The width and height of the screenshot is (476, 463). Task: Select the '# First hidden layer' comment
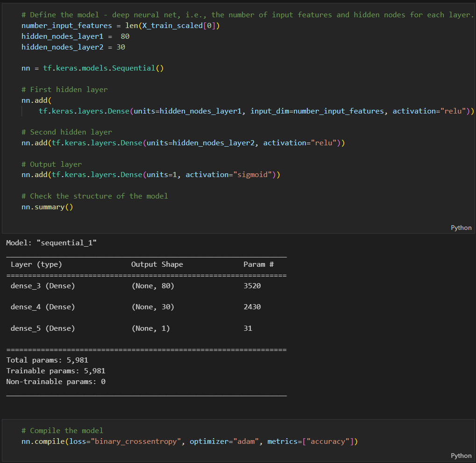(64, 89)
